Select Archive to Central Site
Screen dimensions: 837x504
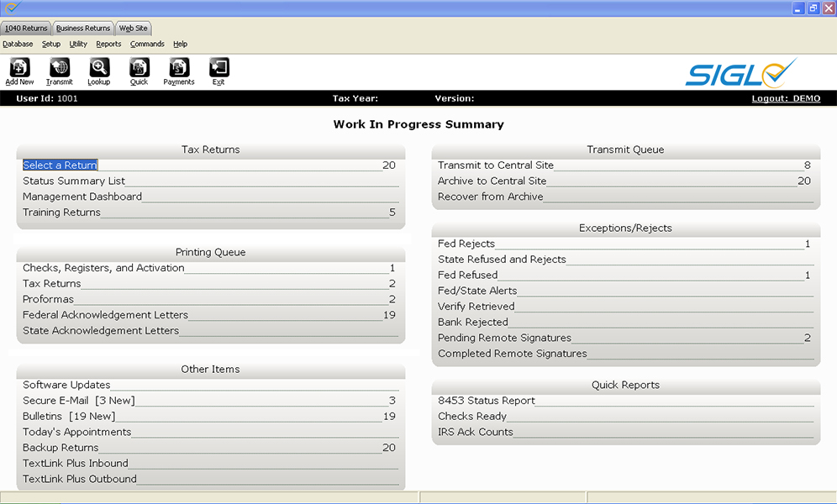click(492, 181)
